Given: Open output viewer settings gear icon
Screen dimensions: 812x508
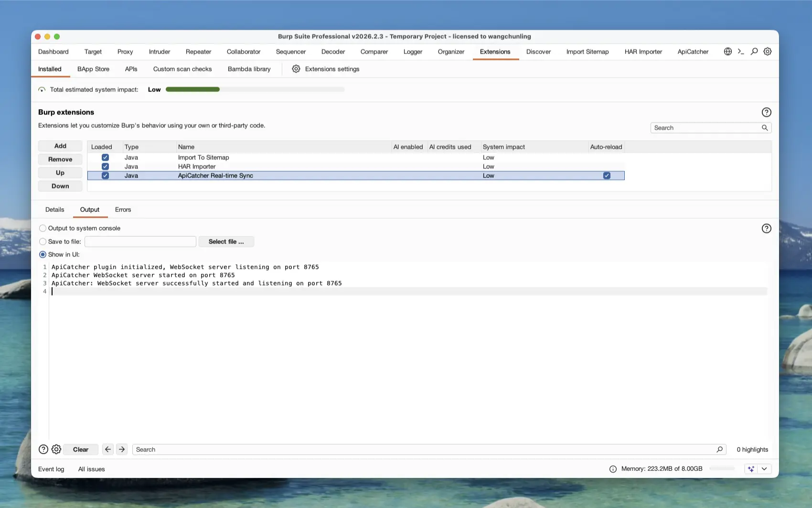Looking at the screenshot, I should click(x=56, y=449).
